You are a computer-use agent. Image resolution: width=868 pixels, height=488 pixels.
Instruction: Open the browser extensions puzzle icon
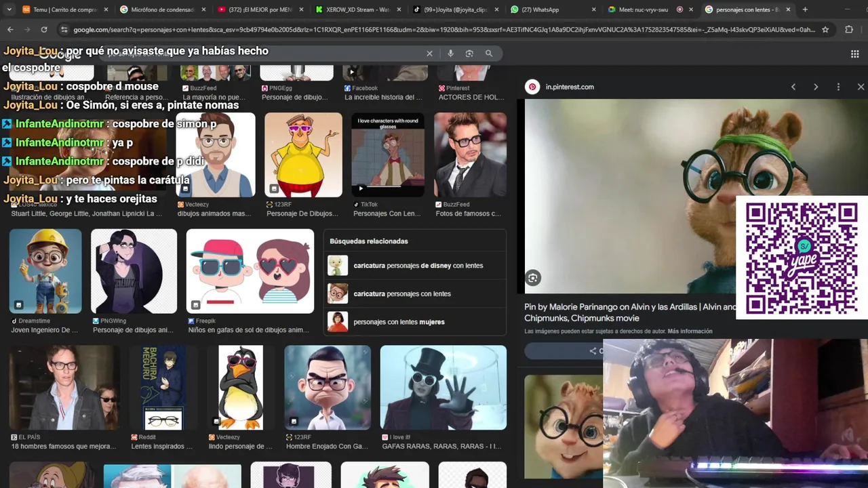coord(849,30)
